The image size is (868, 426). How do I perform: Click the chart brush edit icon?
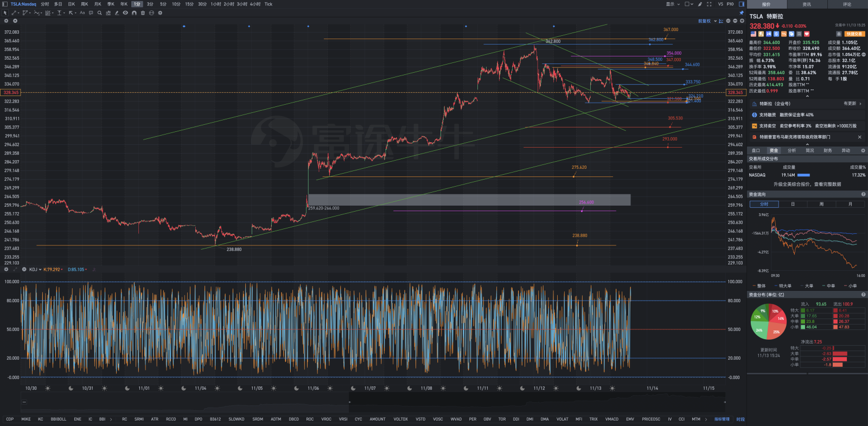pos(700,4)
